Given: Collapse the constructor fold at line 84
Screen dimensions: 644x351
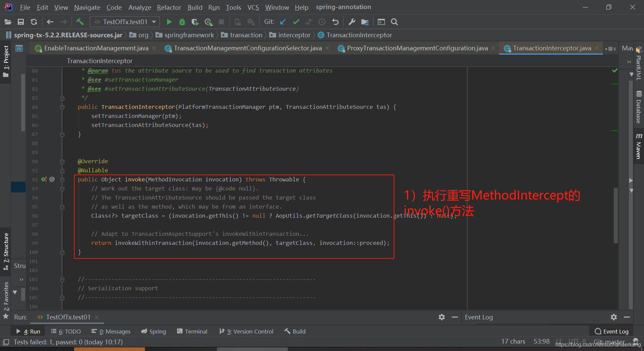Looking at the screenshot, I should coord(62,107).
